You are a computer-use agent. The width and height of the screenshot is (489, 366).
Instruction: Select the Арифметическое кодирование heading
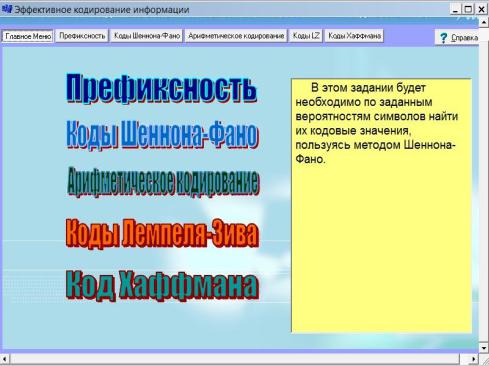163,182
